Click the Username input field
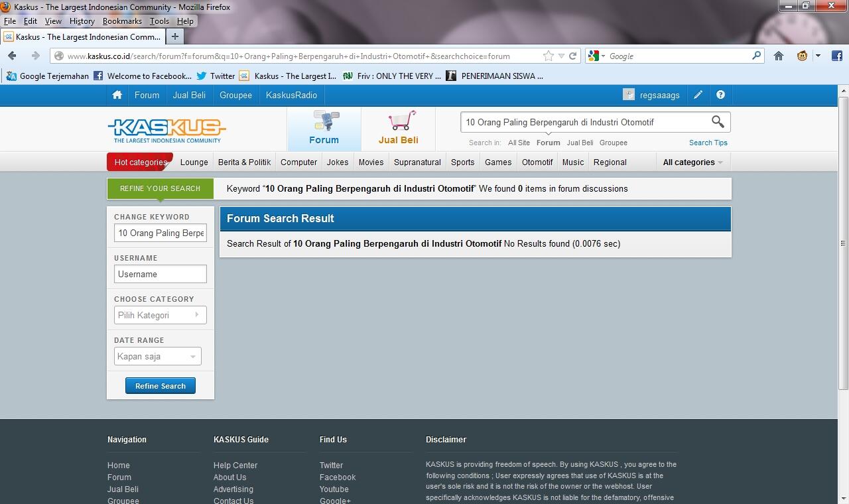This screenshot has height=504, width=849. (160, 274)
